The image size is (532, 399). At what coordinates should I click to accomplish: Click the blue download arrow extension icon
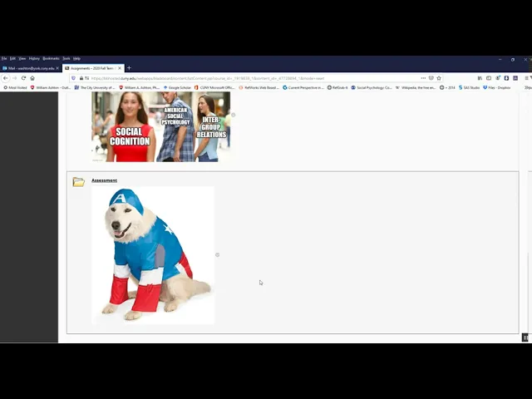(x=506, y=78)
